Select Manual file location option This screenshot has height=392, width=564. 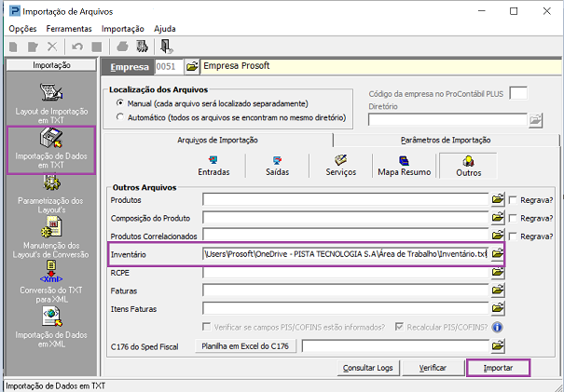119,103
